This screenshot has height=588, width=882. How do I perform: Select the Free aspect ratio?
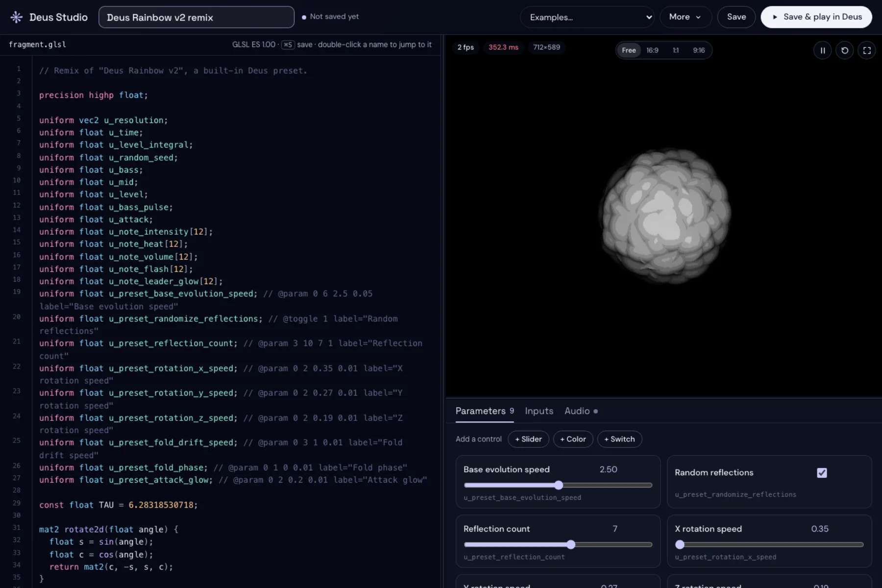click(629, 50)
